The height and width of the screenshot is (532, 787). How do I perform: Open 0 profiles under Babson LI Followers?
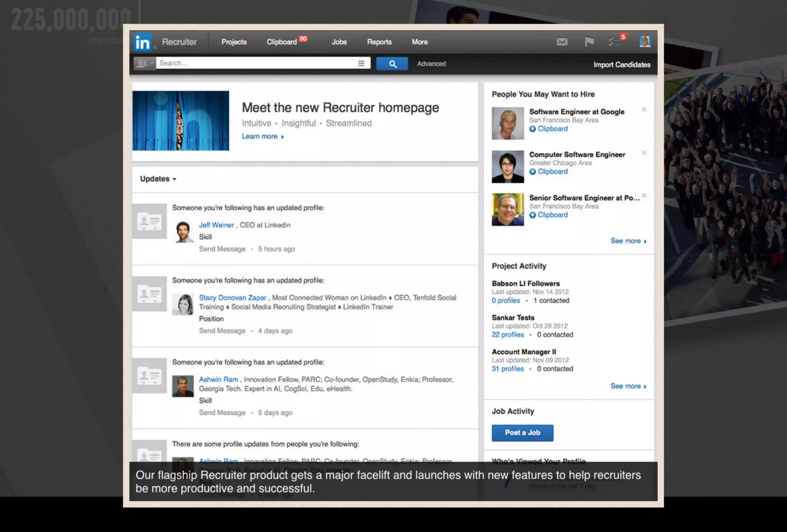[x=506, y=301]
